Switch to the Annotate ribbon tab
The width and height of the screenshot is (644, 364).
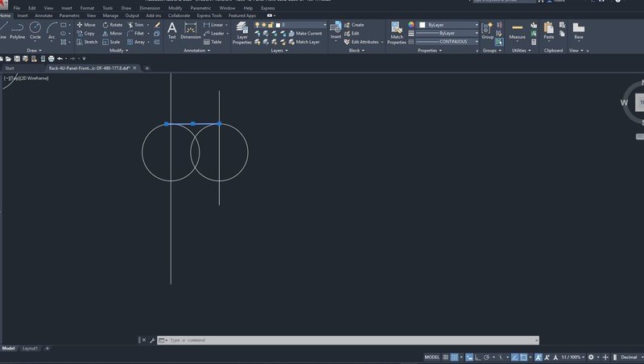click(43, 15)
